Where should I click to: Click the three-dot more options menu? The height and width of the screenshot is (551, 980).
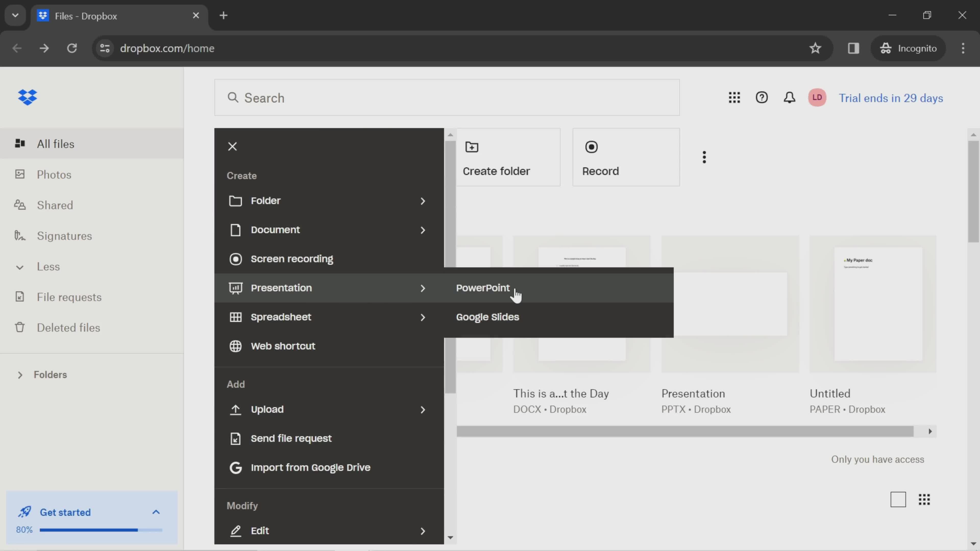[x=704, y=157]
